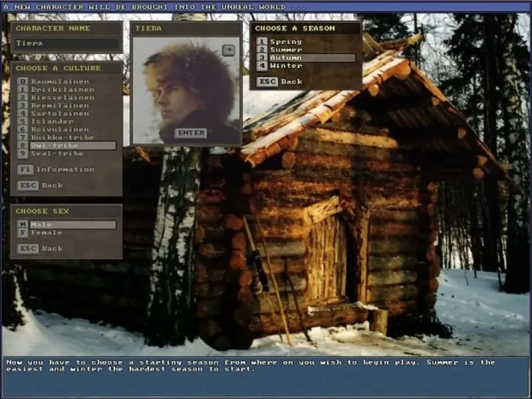
Task: Click the ENTER button on the portrait
Action: pos(191,133)
